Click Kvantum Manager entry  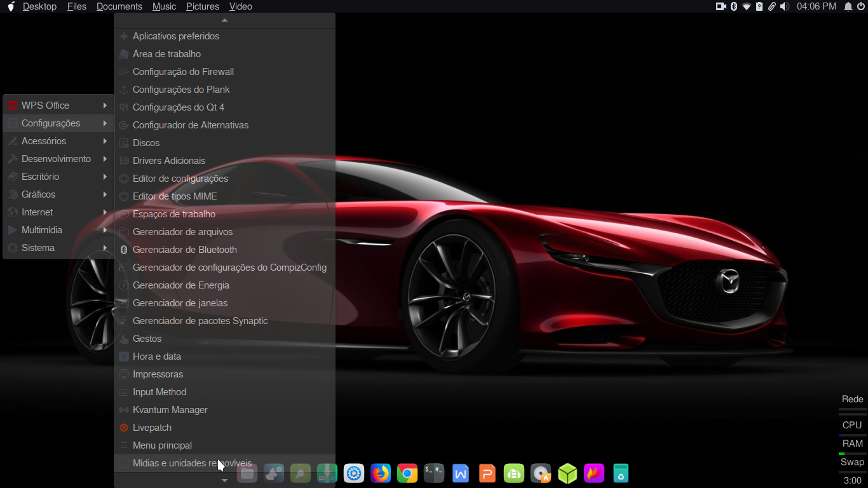pos(170,410)
